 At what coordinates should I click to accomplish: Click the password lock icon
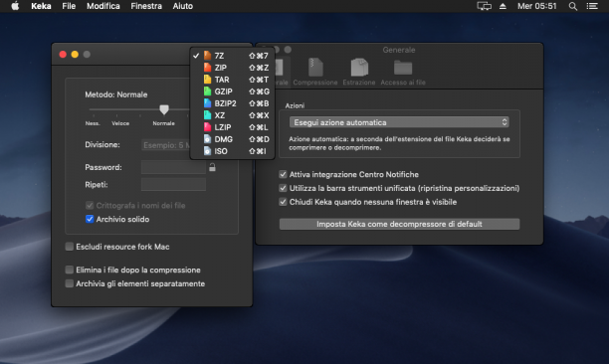point(212,167)
